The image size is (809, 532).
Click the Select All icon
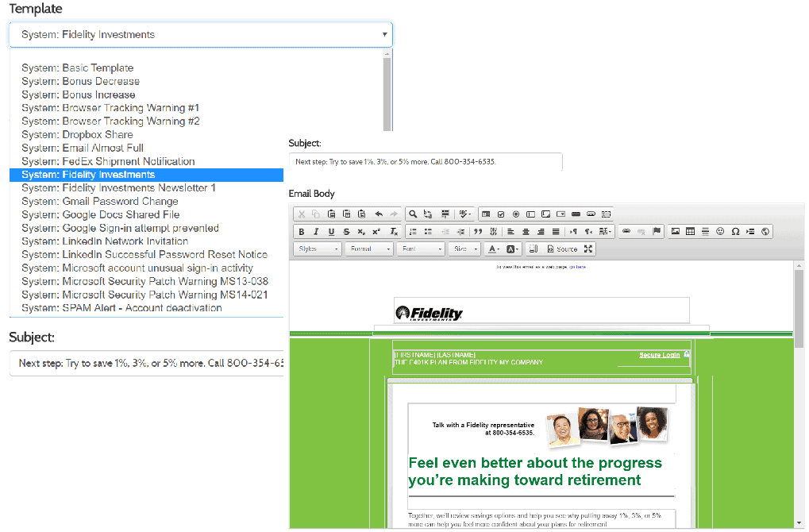click(x=445, y=214)
